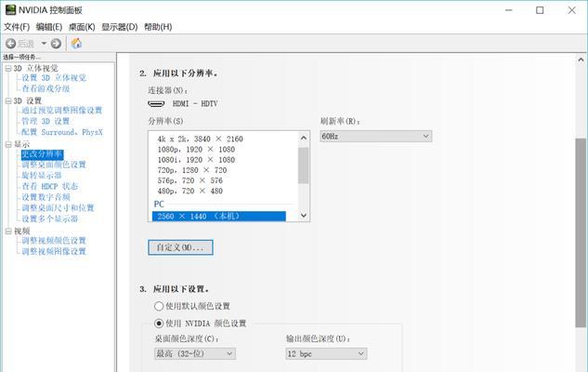
Task: Collapse the 显示 tree node
Action: coord(7,144)
